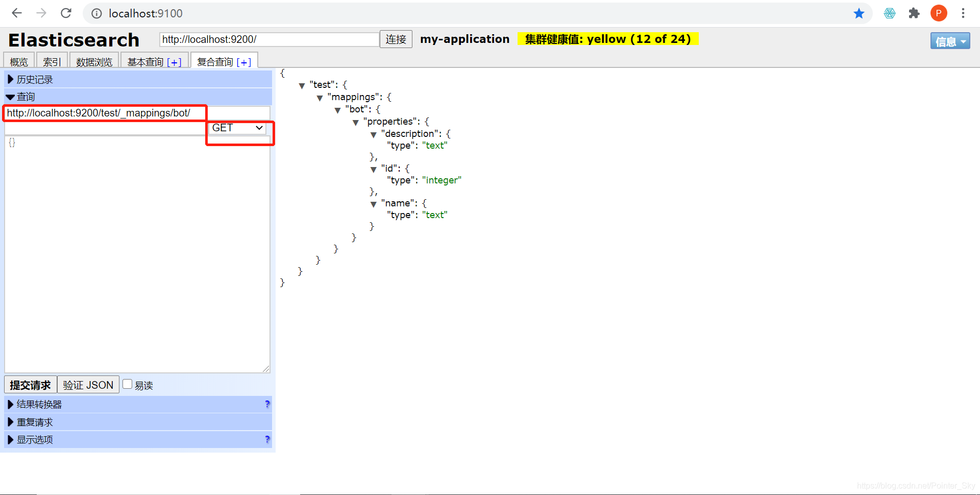Click the "integer" type value
This screenshot has width=980, height=495.
pos(442,180)
